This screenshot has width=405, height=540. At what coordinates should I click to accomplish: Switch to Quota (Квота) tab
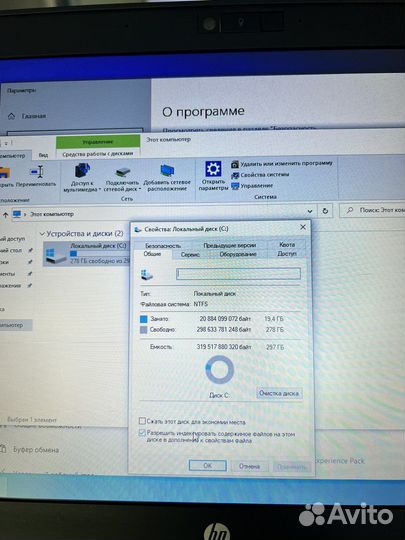[287, 244]
